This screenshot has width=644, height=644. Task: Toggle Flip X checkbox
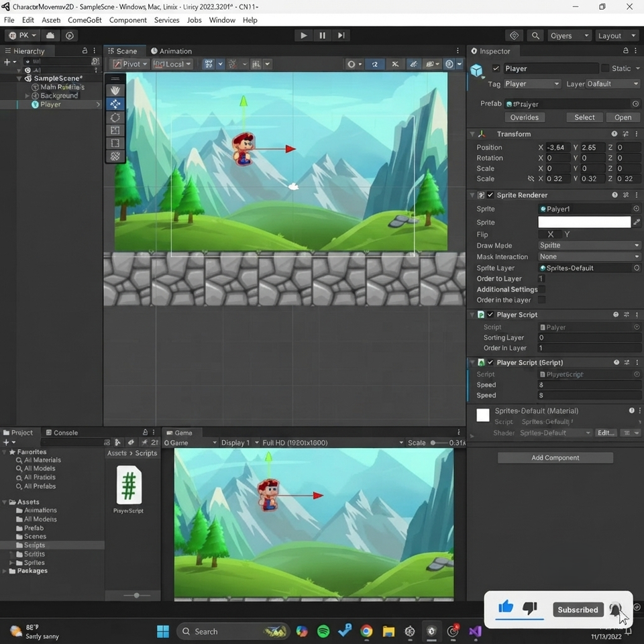pos(550,234)
